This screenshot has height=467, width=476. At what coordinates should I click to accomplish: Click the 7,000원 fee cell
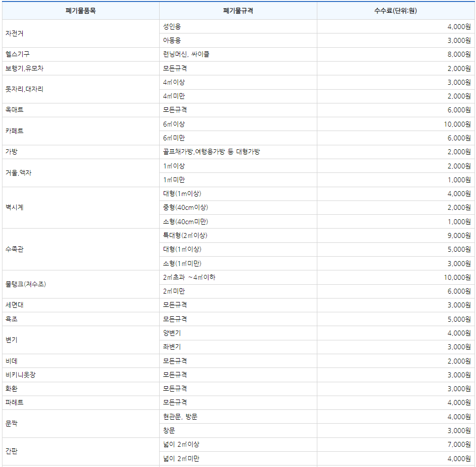click(x=396, y=445)
